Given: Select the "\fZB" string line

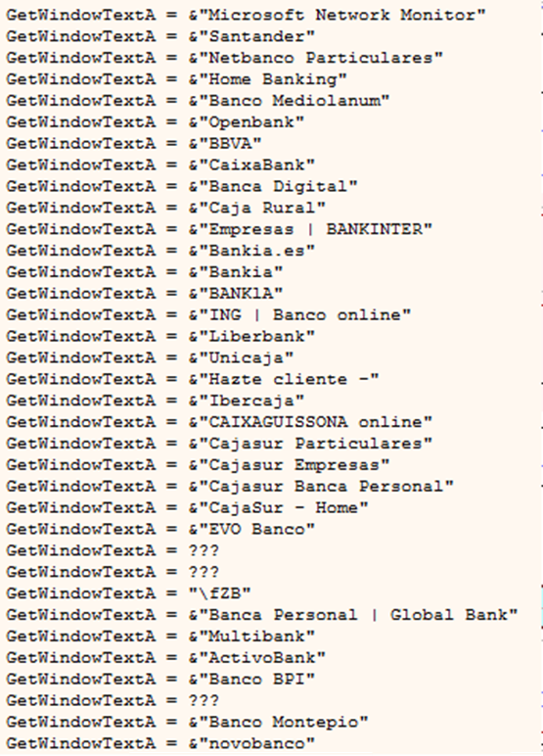Looking at the screenshot, I should [x=128, y=593].
